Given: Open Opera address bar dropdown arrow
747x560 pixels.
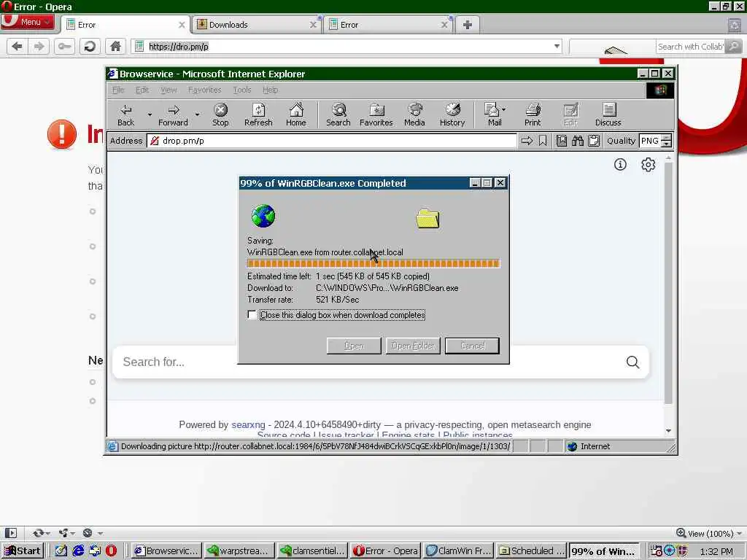Looking at the screenshot, I should (557, 46).
